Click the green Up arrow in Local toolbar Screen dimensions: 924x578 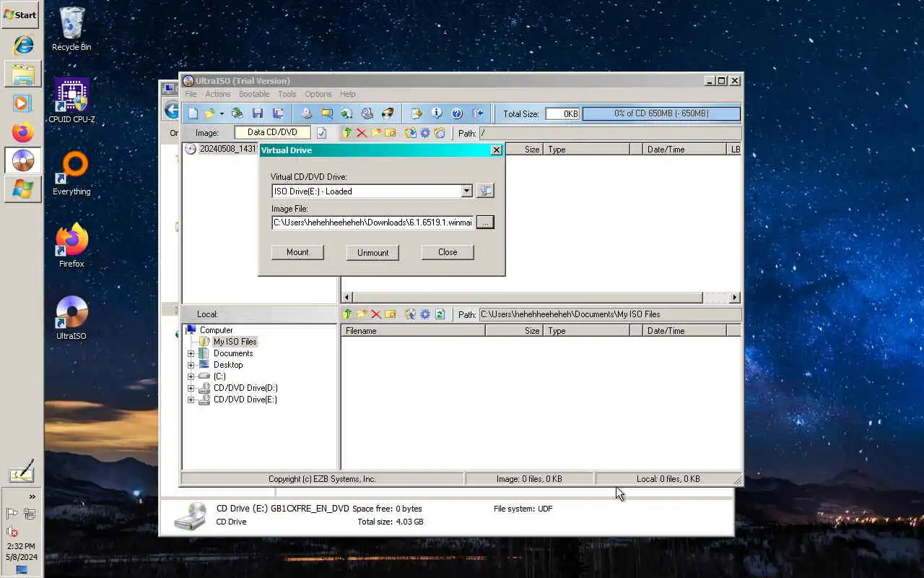347,314
